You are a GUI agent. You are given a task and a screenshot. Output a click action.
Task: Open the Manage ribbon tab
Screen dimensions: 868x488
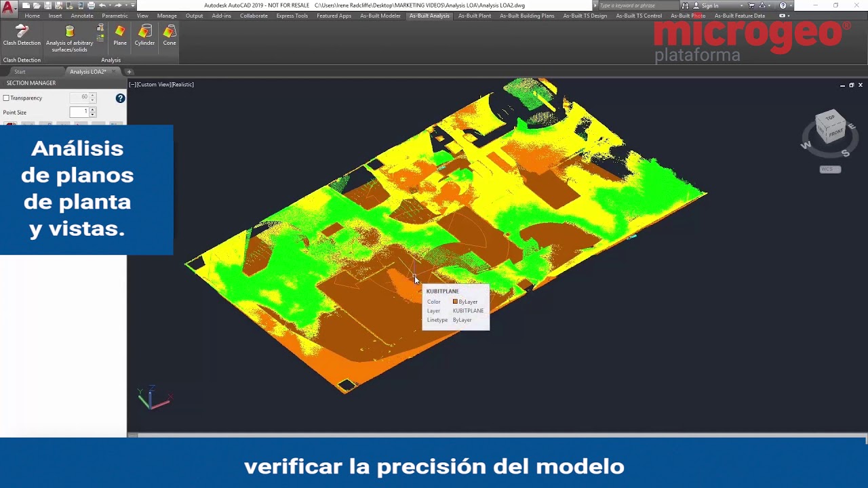[x=167, y=16]
